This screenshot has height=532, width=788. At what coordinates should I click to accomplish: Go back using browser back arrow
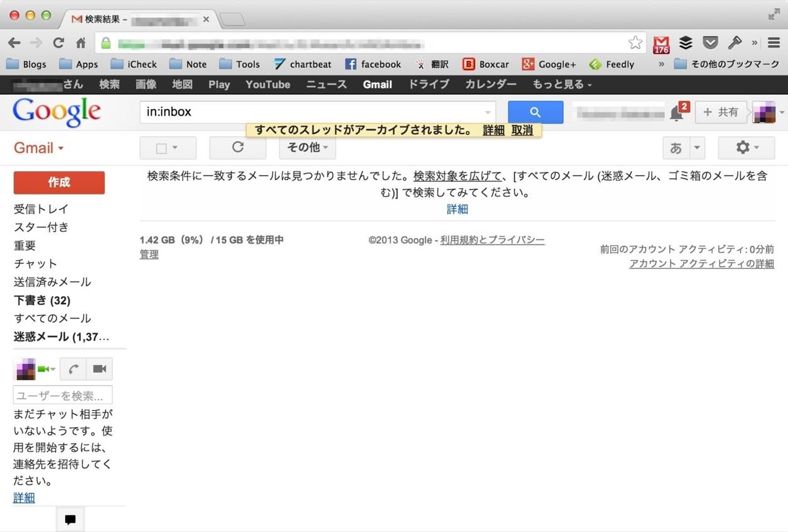(14, 43)
